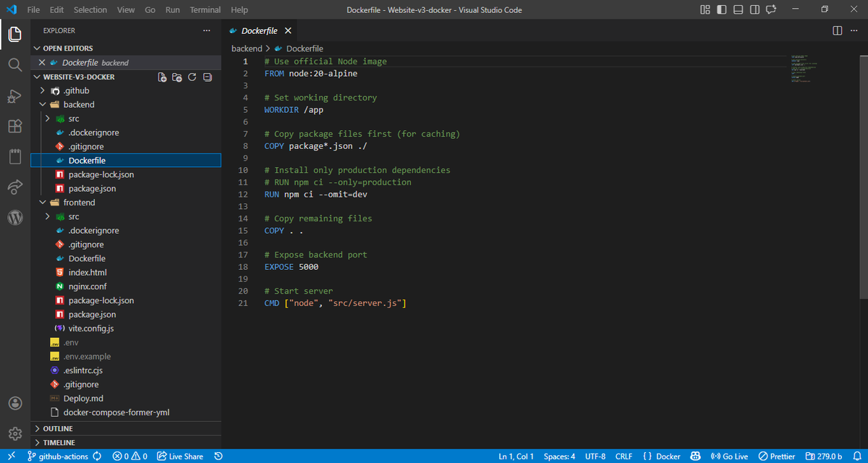Click the 279.0 b file size indicator
The height and width of the screenshot is (463, 868).
824,456
